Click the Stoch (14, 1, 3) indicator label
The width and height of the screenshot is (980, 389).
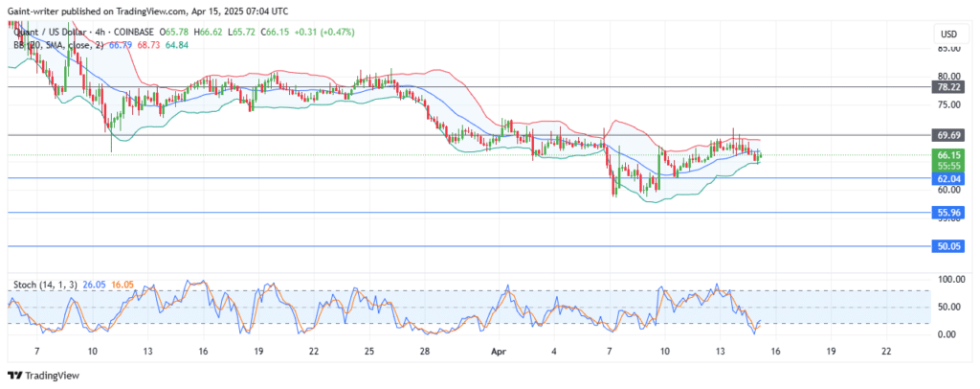pyautogui.click(x=45, y=285)
